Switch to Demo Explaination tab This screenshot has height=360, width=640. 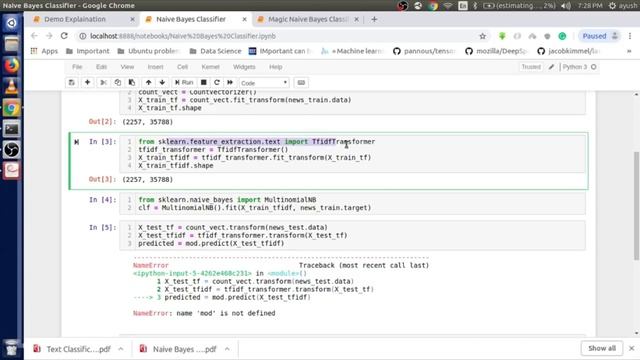(75, 19)
